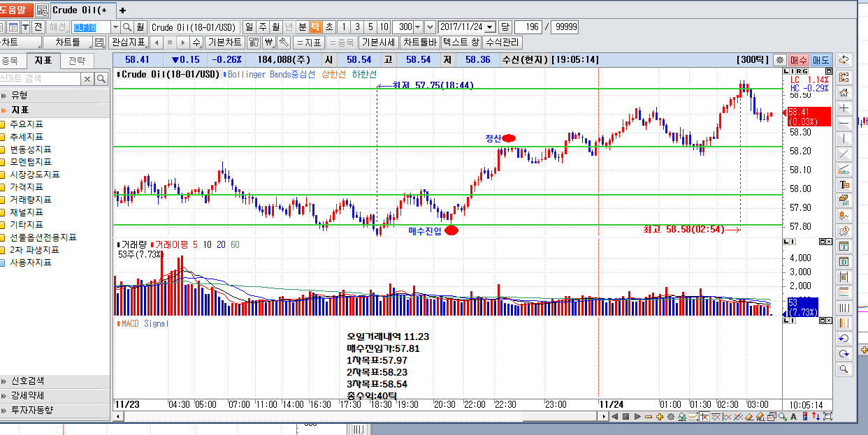Click the gear icon next to 매수 button

pyautogui.click(x=779, y=60)
